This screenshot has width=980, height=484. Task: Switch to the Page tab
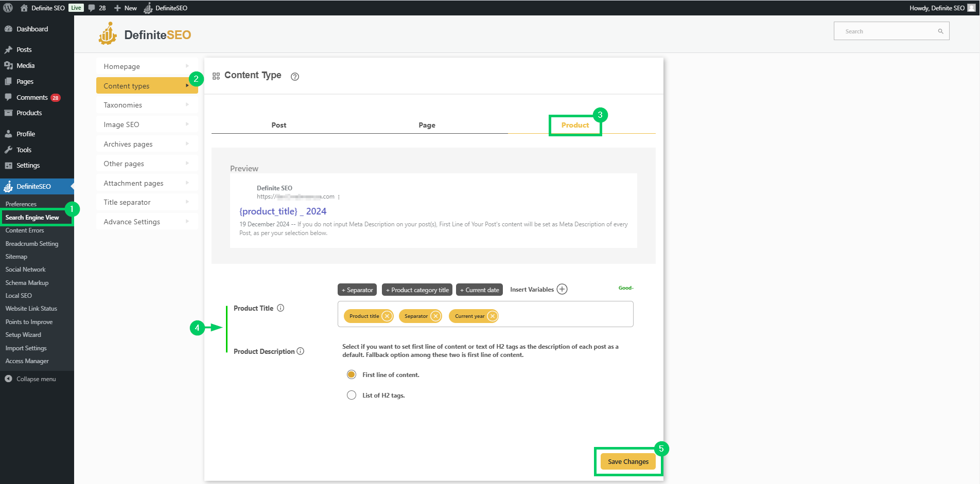pos(427,125)
